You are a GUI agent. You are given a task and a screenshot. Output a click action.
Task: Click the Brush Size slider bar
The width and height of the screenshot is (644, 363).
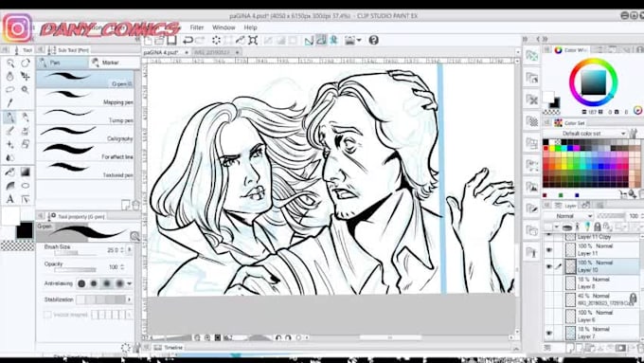point(75,253)
